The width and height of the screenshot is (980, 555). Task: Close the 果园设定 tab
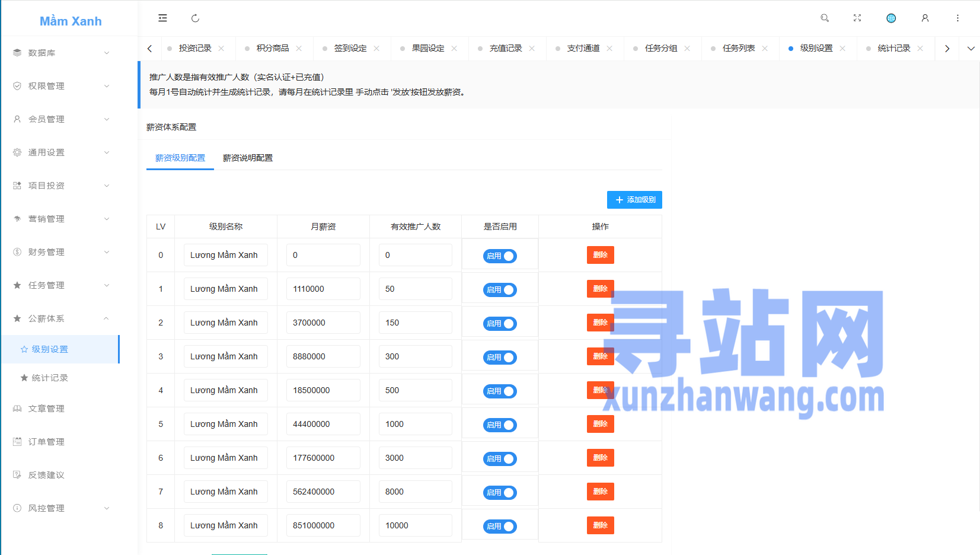click(x=454, y=49)
